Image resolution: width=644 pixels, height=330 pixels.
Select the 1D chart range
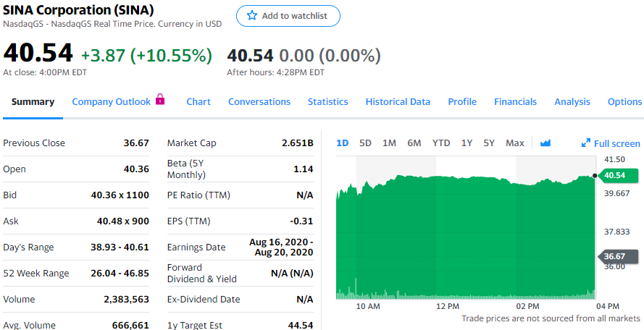(x=343, y=143)
